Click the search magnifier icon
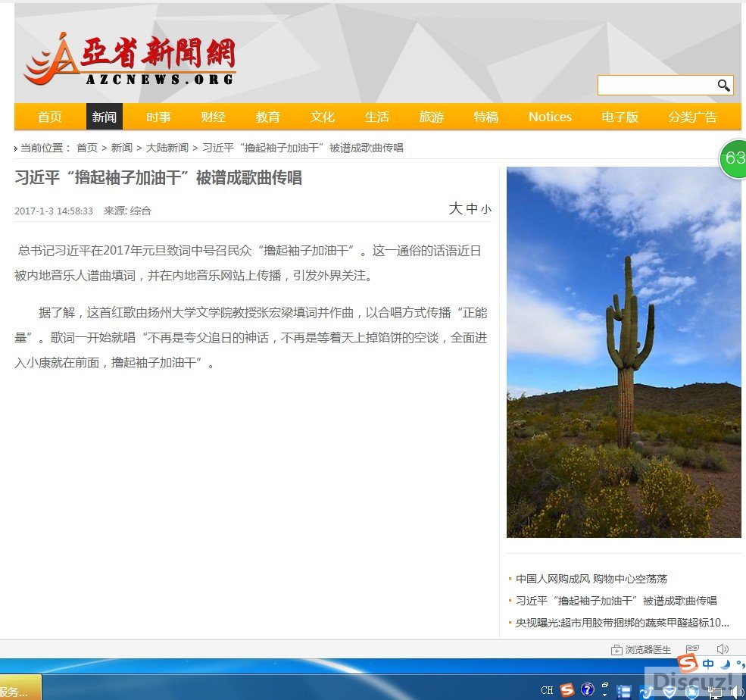Viewport: 746px width, 700px height. click(723, 86)
